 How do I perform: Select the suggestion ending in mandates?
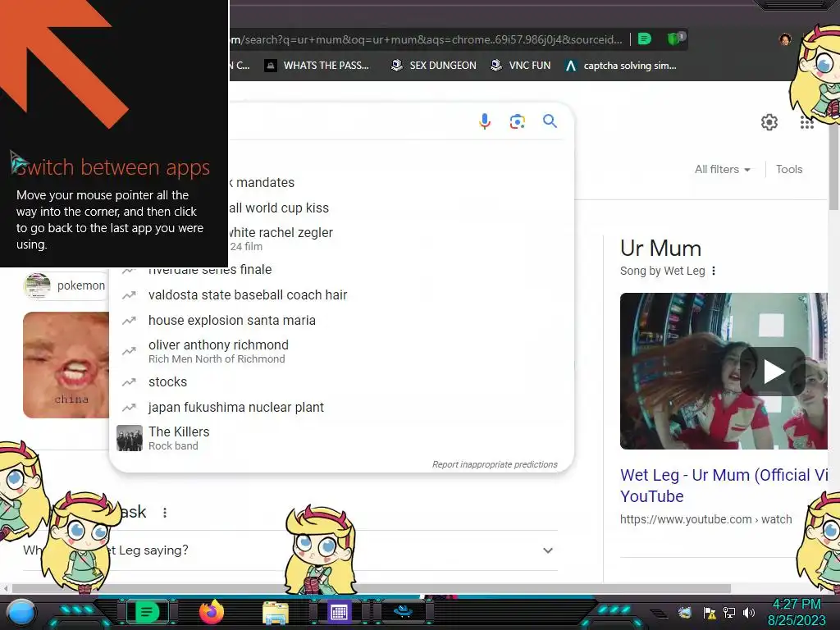tap(400, 183)
